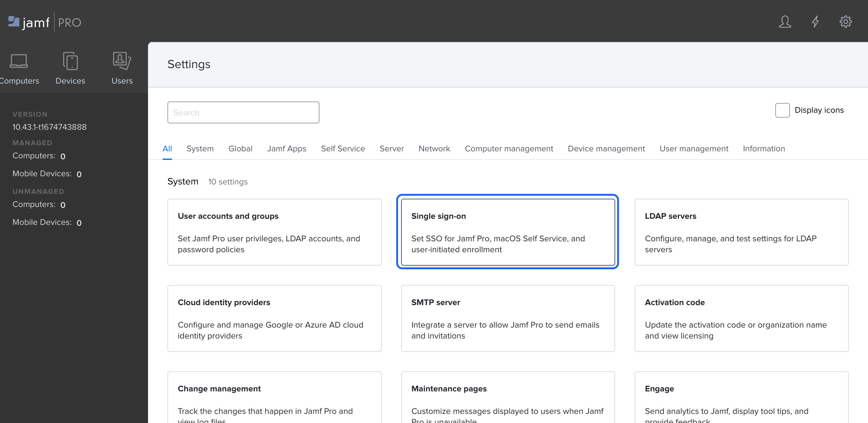The image size is (868, 423).
Task: Click the Devices navigation icon
Action: pos(70,60)
